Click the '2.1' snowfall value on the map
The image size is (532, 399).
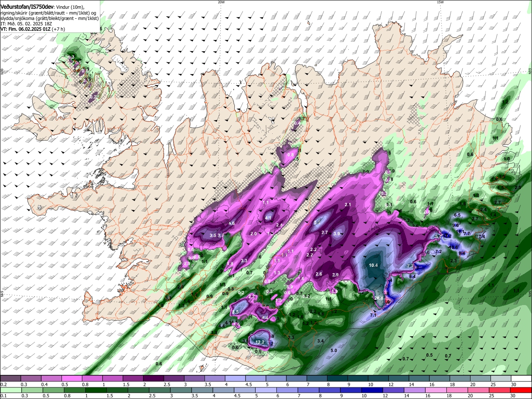[348, 204]
